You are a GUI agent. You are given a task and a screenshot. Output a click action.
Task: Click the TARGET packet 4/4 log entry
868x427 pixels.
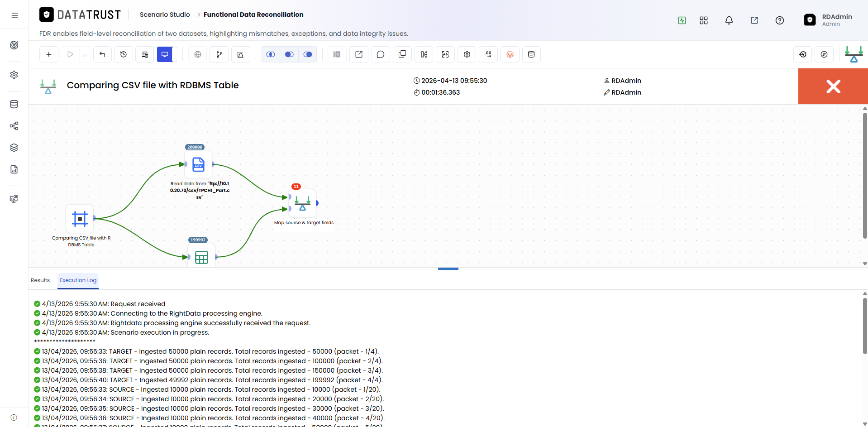click(209, 380)
